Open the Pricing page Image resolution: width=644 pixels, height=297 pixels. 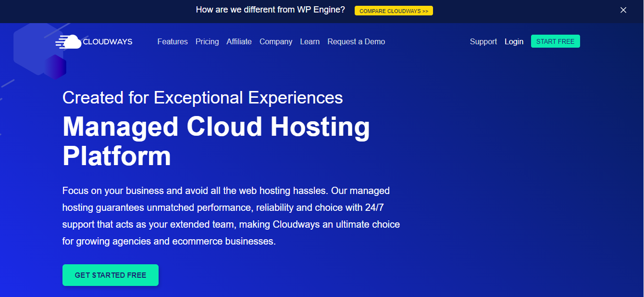click(207, 42)
